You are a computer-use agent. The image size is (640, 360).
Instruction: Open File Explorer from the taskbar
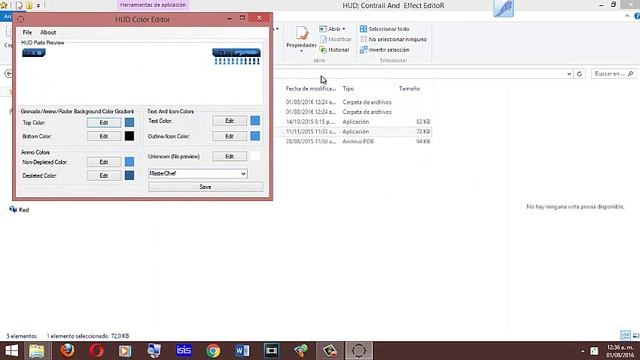37,351
